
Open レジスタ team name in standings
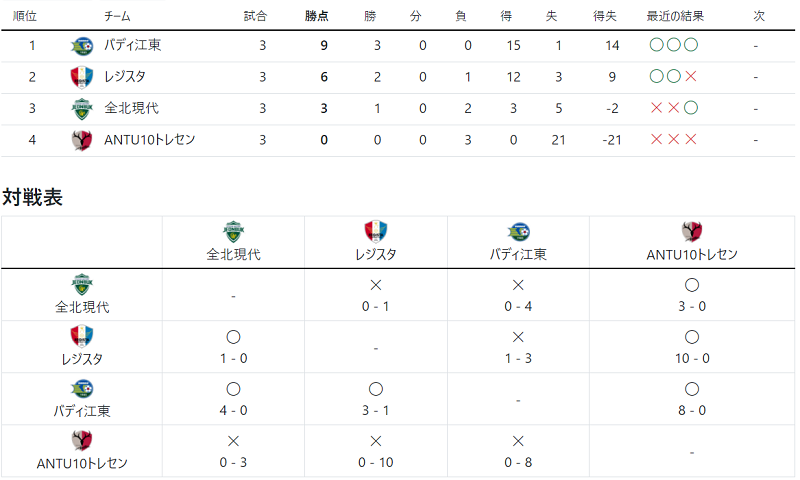pyautogui.click(x=125, y=77)
